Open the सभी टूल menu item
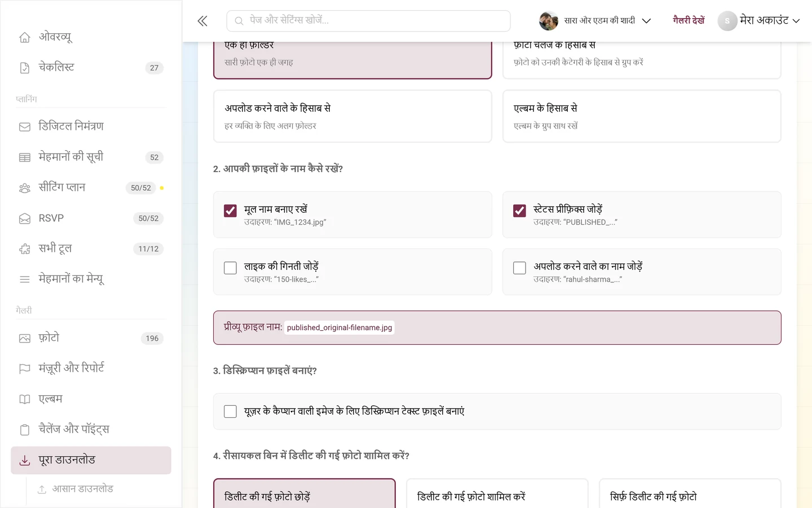Image resolution: width=812 pixels, height=508 pixels. [x=91, y=248]
